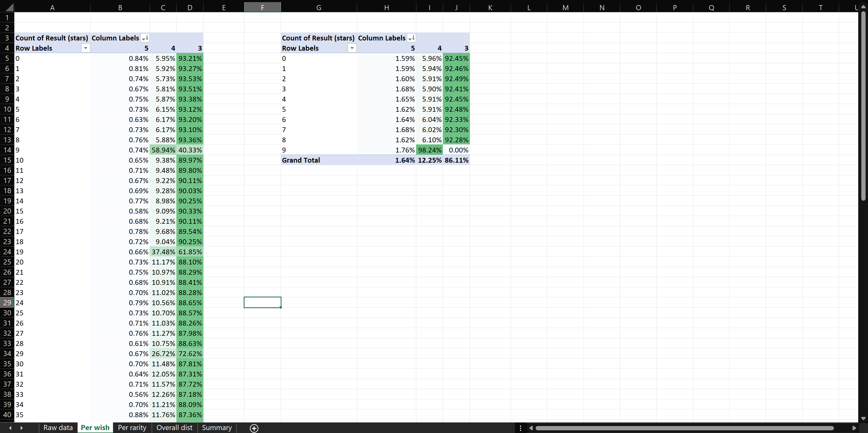This screenshot has height=433, width=868.
Task: Open right pivot Row Labels filter dropdown
Action: pos(352,48)
